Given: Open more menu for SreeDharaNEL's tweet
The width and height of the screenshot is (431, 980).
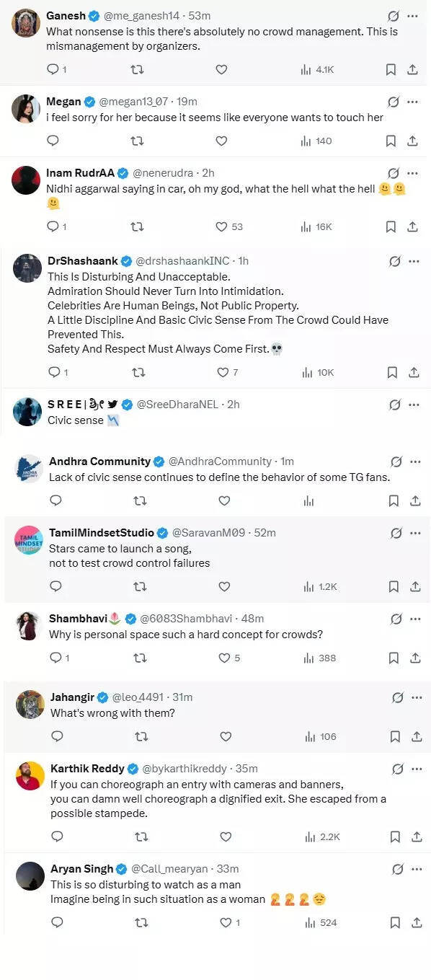Looking at the screenshot, I should pyautogui.click(x=415, y=405).
